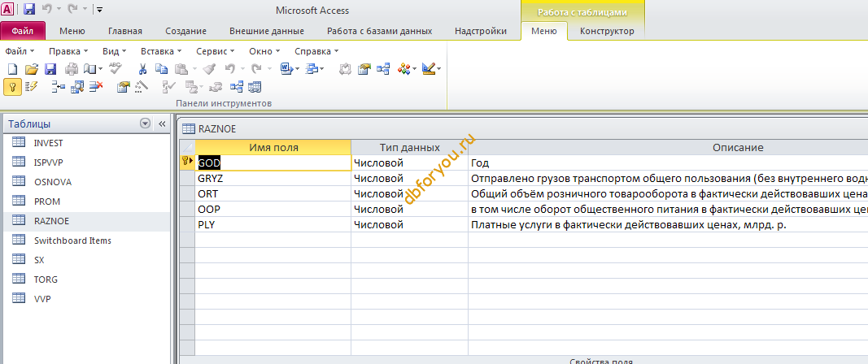This screenshot has width=868, height=364.
Task: Click the last datasheet link icon in second toolbar row
Action: coord(255,87)
